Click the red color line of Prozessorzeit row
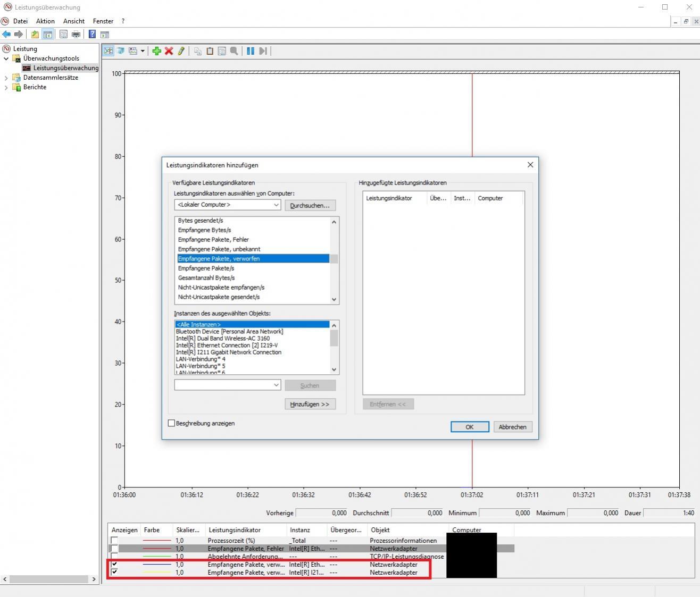This screenshot has height=597, width=700. pos(157,540)
